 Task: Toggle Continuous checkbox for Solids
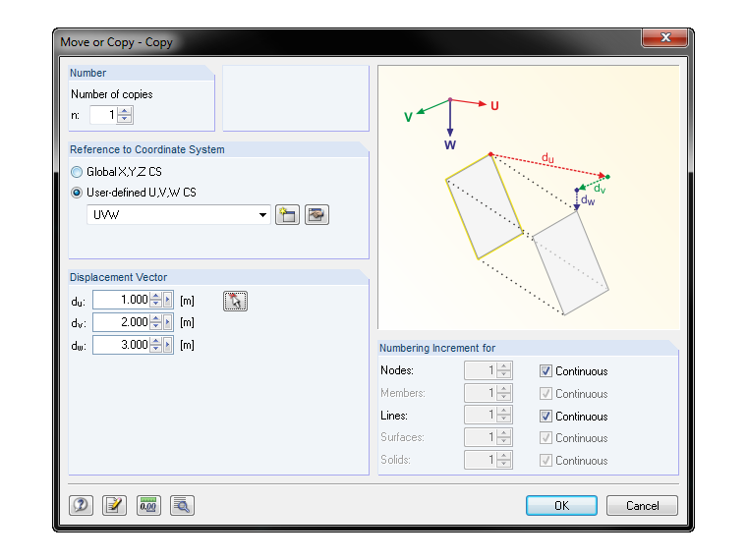click(x=546, y=461)
